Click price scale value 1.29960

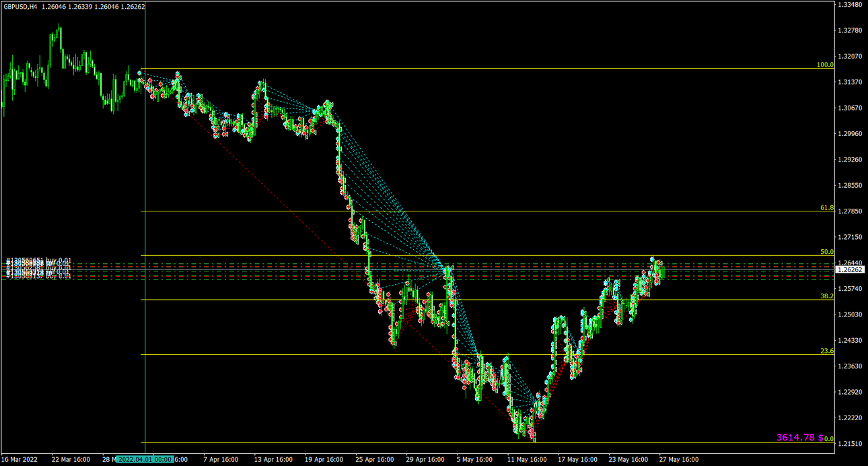pos(851,134)
